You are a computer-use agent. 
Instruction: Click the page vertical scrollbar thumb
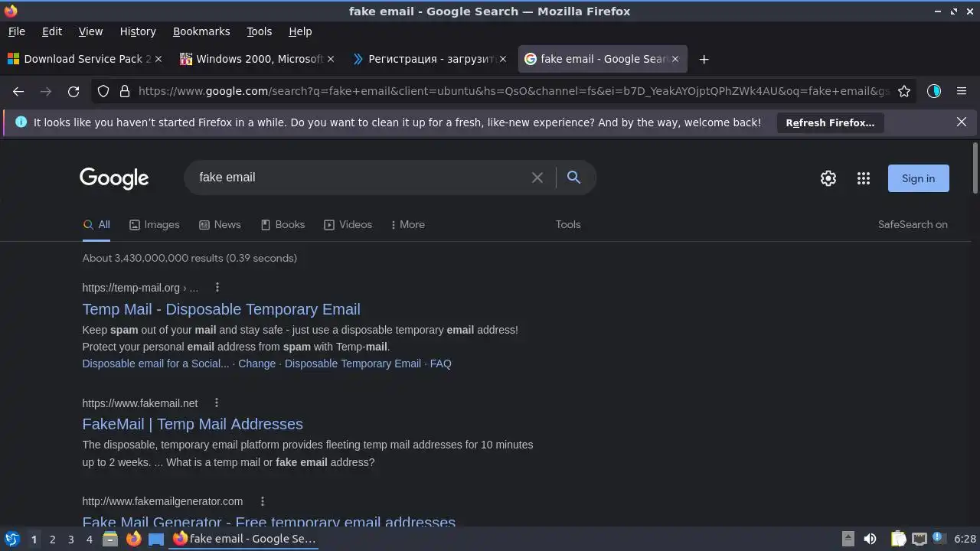tap(975, 168)
